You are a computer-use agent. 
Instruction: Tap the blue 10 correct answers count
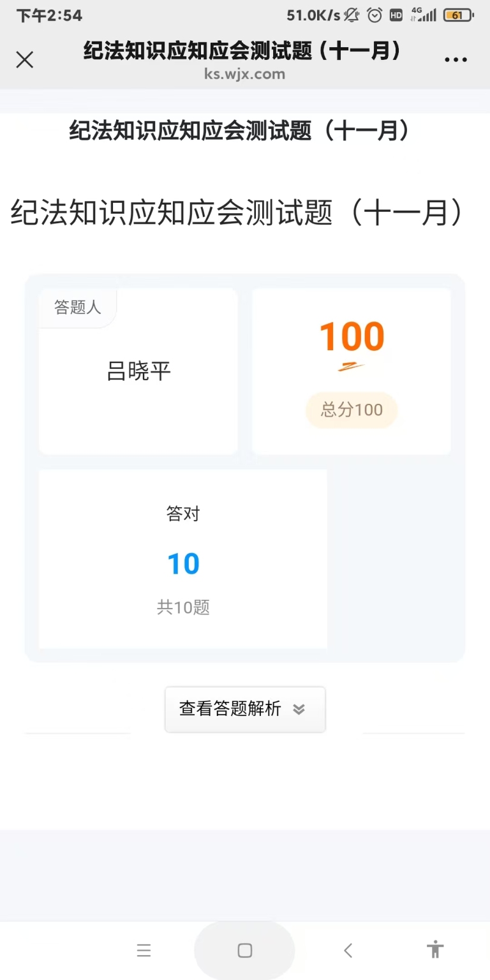[x=183, y=565]
